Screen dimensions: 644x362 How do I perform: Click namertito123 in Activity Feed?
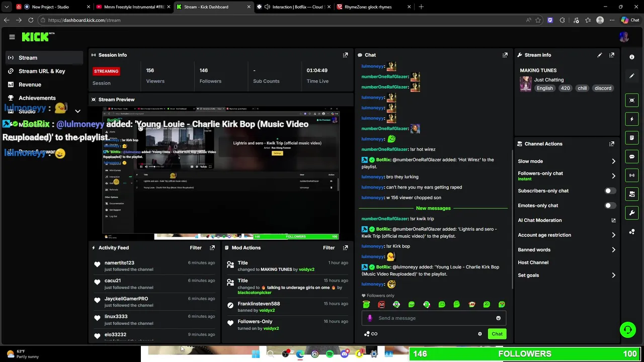pyautogui.click(x=119, y=262)
